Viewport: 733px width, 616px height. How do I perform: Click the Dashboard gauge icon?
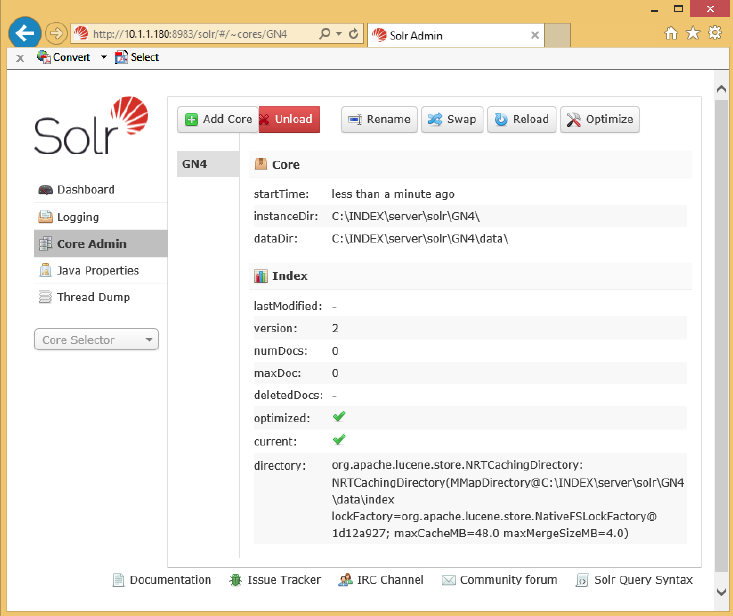45,190
